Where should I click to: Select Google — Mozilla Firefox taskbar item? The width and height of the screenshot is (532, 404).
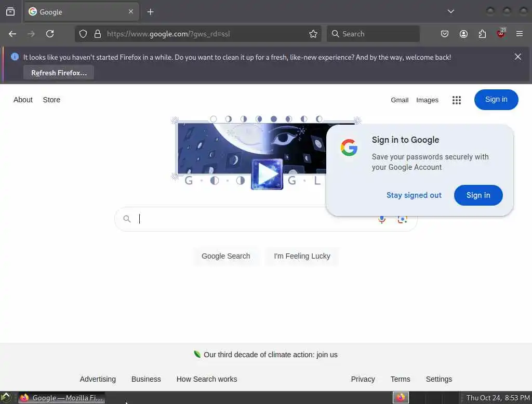pos(61,398)
